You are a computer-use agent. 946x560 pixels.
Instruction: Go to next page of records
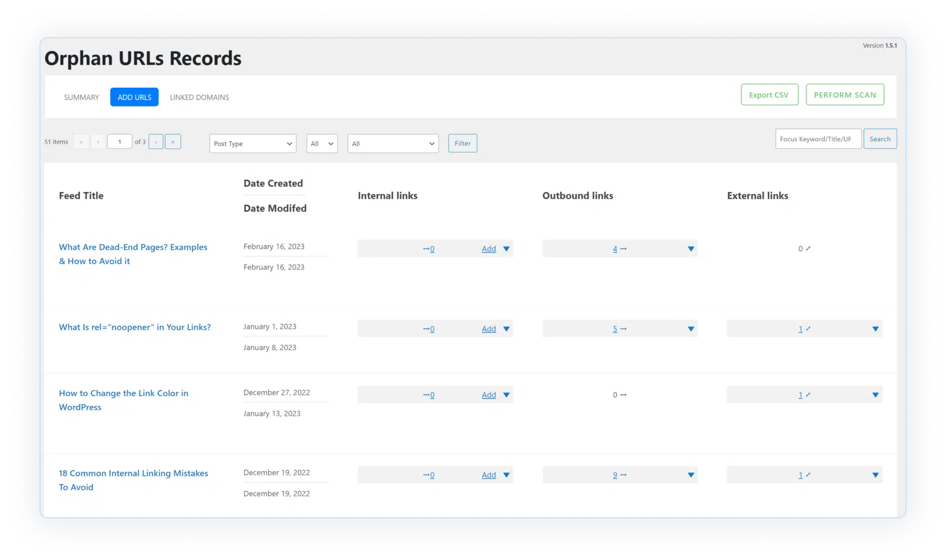(156, 142)
